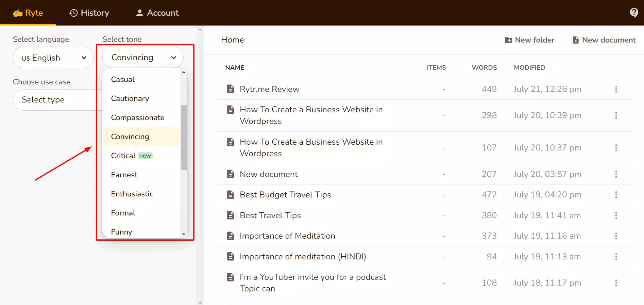
Task: Open the Select type use case dropdown
Action: coord(54,100)
